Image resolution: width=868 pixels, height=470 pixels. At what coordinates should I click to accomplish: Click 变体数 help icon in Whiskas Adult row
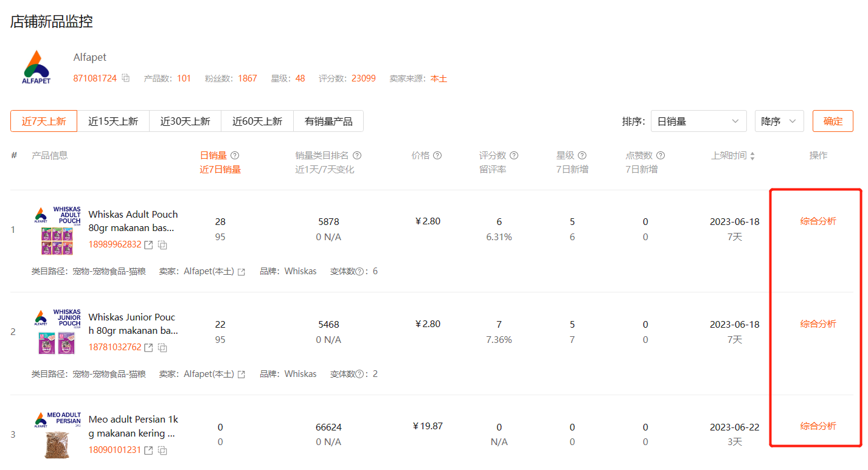tap(359, 272)
